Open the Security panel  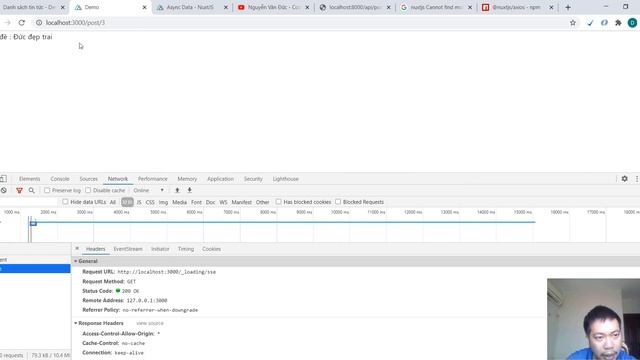(253, 179)
